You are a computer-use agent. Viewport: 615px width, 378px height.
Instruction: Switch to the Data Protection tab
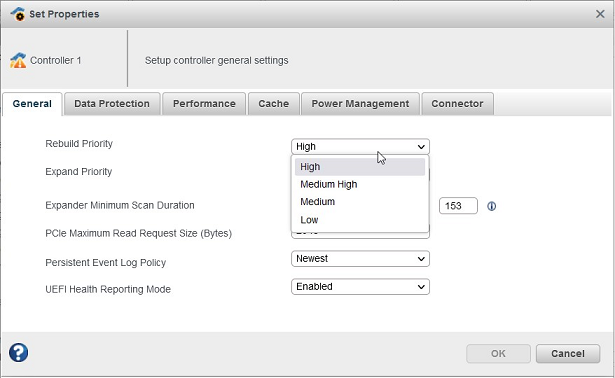point(112,104)
